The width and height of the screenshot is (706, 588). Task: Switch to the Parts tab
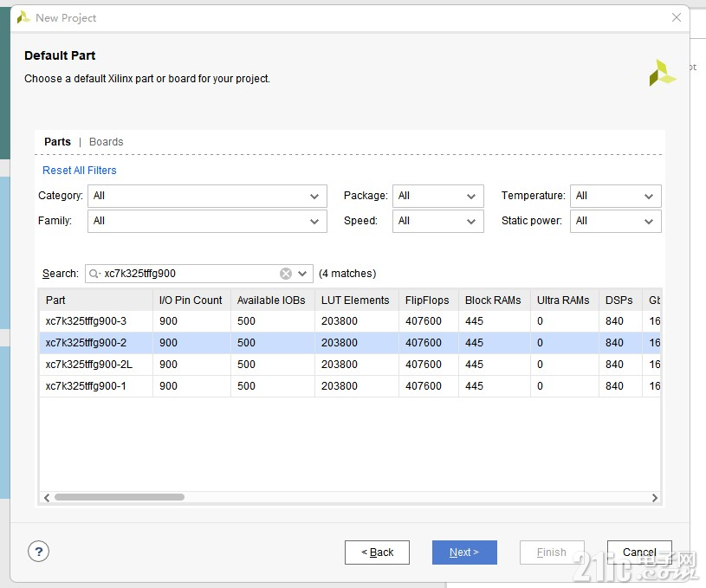click(x=58, y=142)
